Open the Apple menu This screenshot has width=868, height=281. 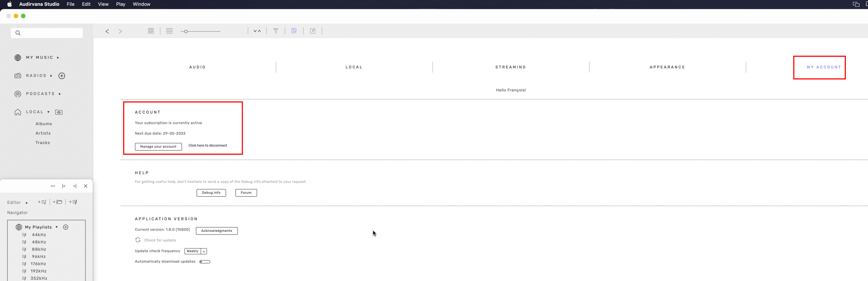[x=9, y=4]
